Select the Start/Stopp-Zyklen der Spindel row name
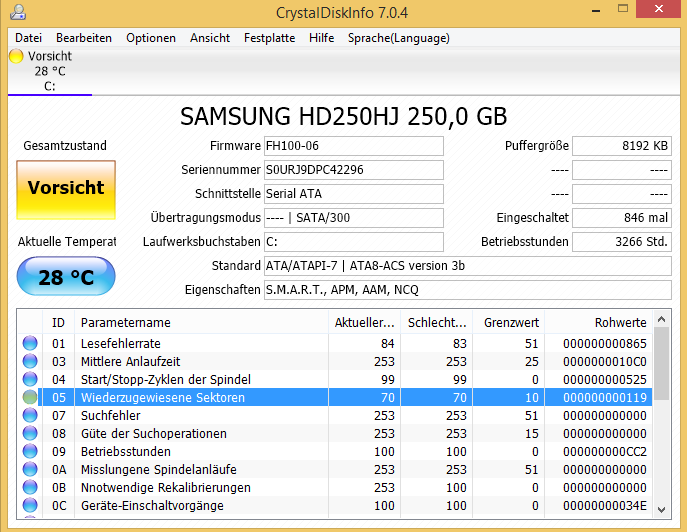Screen dimensions: 687x532 pos(166,379)
